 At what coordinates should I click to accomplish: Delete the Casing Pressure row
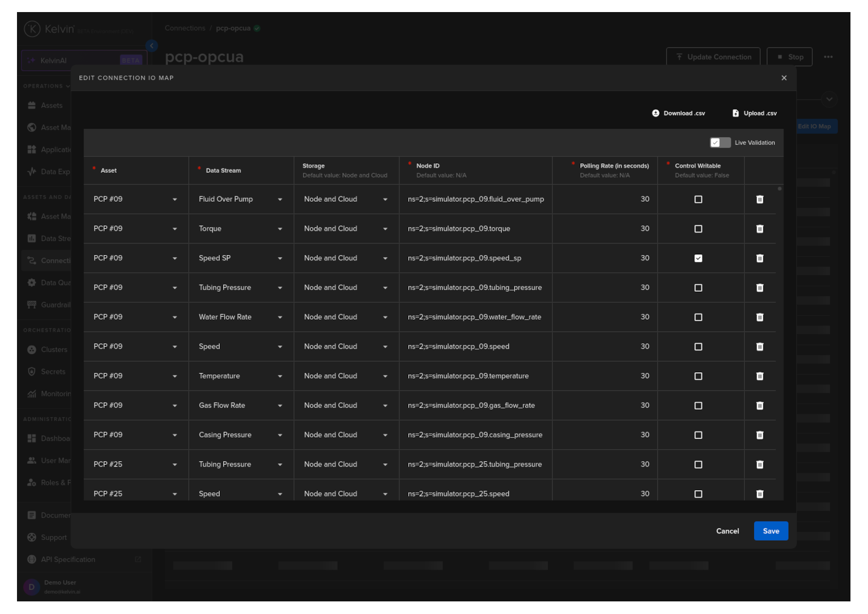pyautogui.click(x=759, y=435)
